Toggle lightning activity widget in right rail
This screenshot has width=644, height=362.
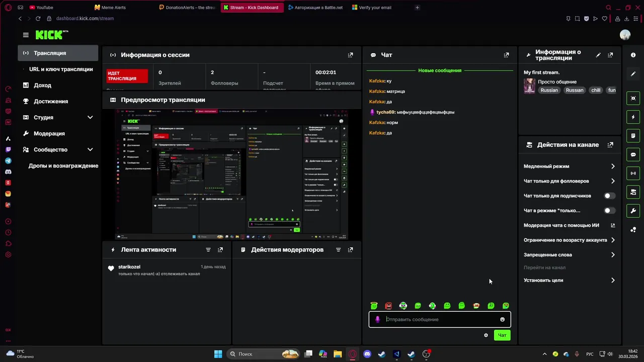(633, 117)
